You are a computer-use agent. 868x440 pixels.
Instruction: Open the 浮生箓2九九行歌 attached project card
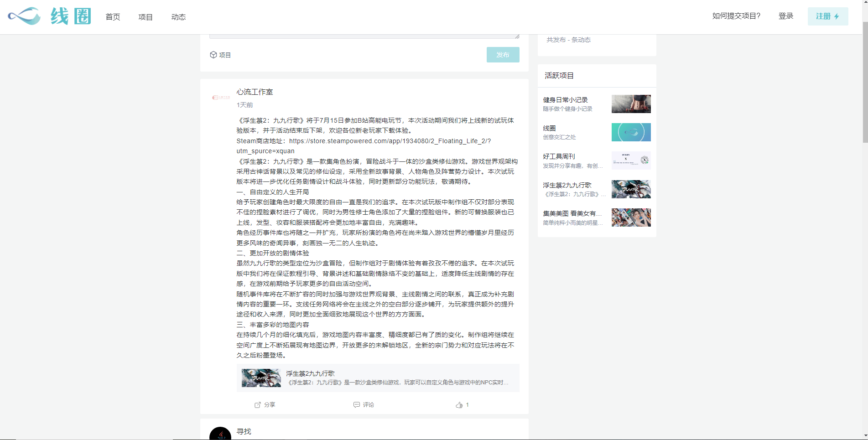point(377,378)
